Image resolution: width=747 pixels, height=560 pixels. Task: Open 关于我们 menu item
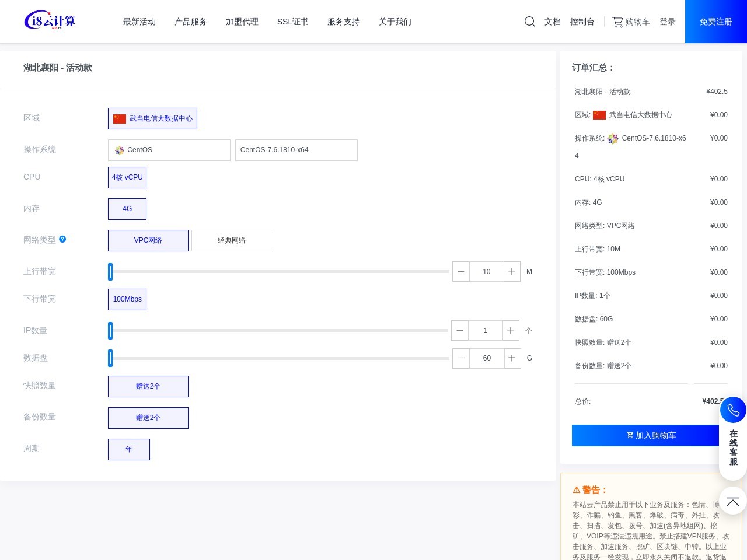(395, 22)
